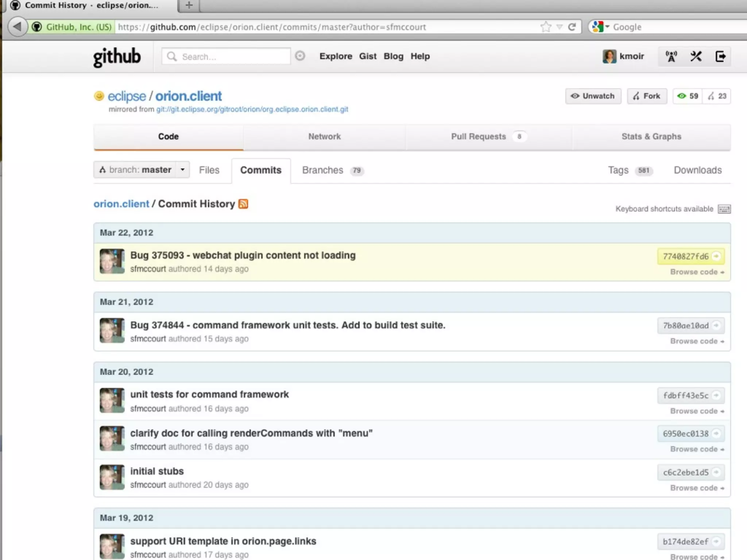Open a new browser tab

[189, 5]
